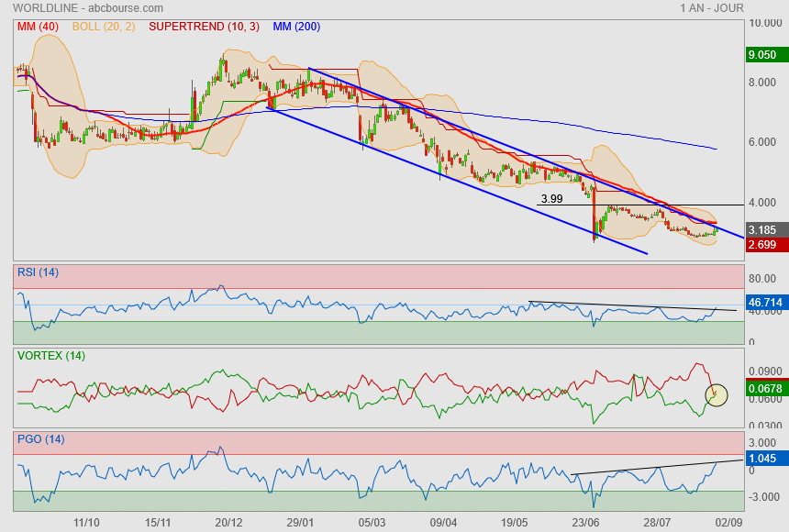Screen dimensions: 789x532
Task: Click the yellow circle marker on Vortex crossover
Action: click(716, 394)
